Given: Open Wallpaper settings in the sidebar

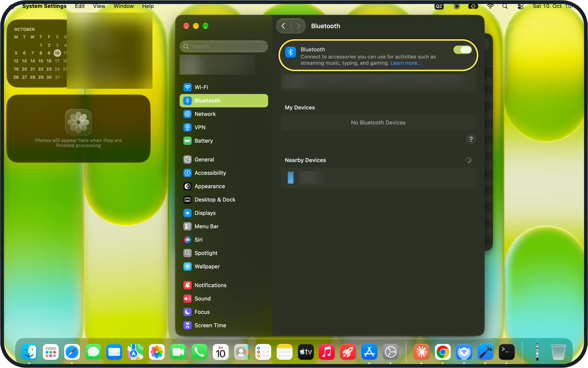Looking at the screenshot, I should click(x=224, y=266).
